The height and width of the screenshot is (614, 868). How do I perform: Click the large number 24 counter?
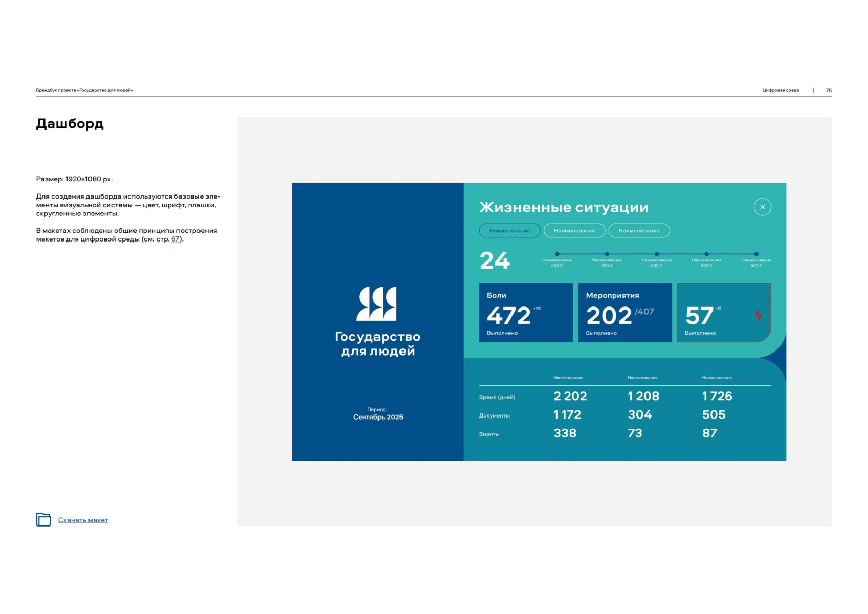[495, 260]
